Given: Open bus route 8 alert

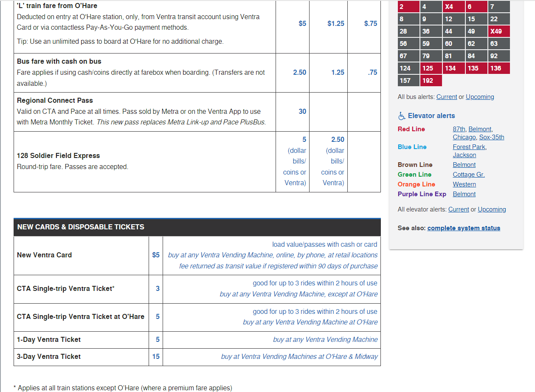Looking at the screenshot, I should (408, 19).
